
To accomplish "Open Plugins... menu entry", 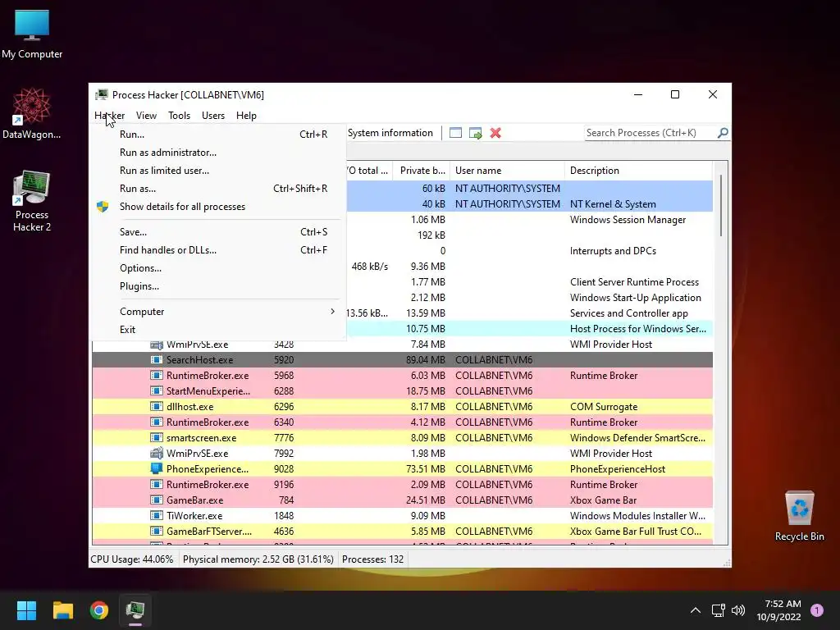I will point(219,286).
